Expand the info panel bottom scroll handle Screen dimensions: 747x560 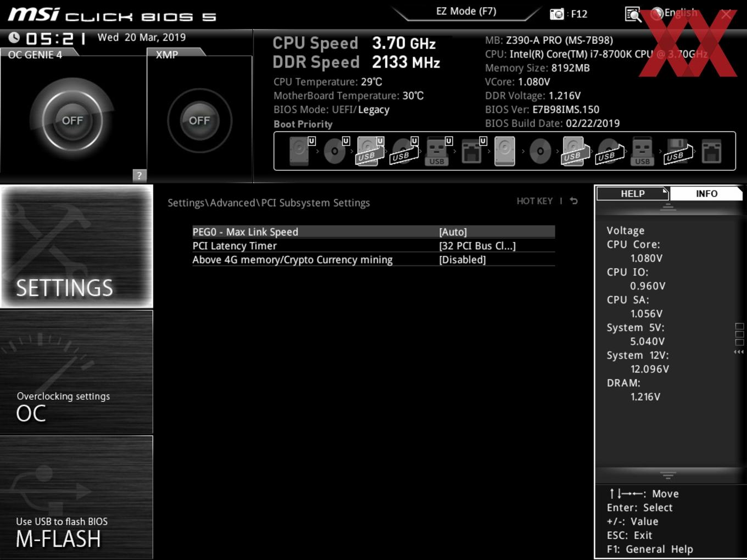(668, 475)
